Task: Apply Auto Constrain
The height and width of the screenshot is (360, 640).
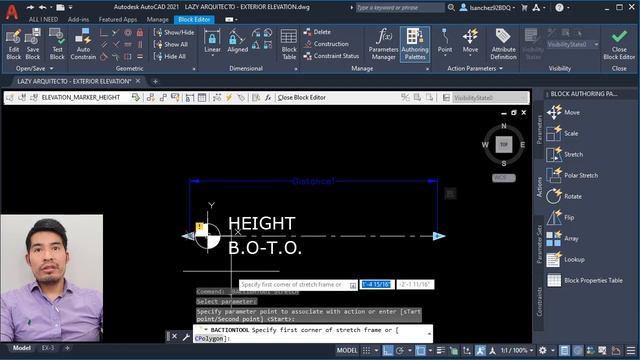Action: tap(83, 44)
